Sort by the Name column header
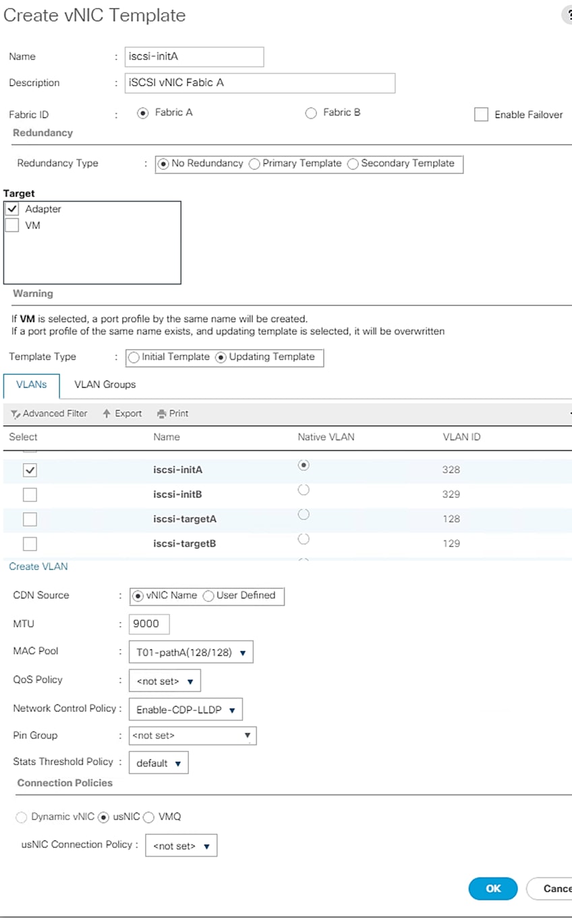 [x=167, y=437]
